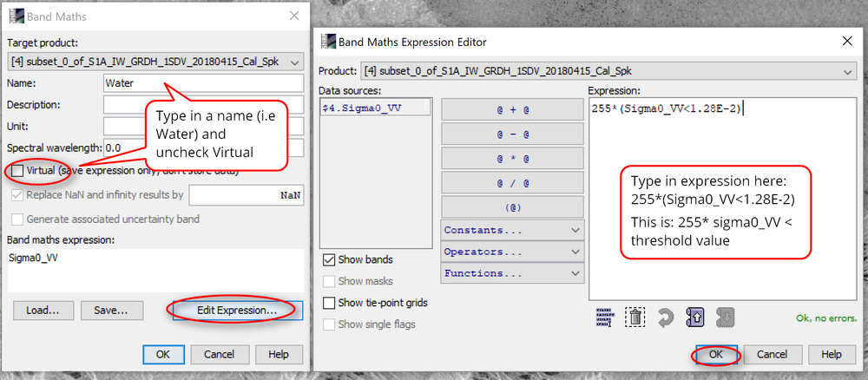Toggle Generate associated uncertainty band checkbox
This screenshot has height=380, width=868.
tap(17, 219)
